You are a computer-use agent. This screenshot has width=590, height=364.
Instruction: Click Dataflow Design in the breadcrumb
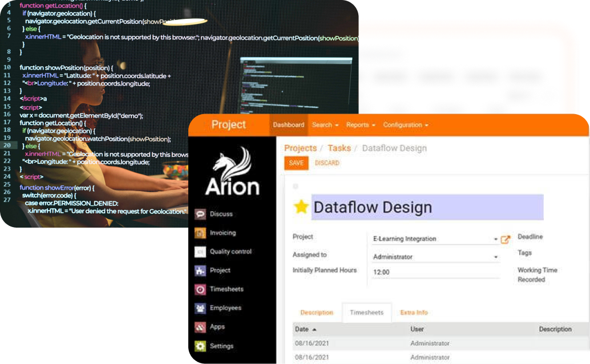point(394,148)
